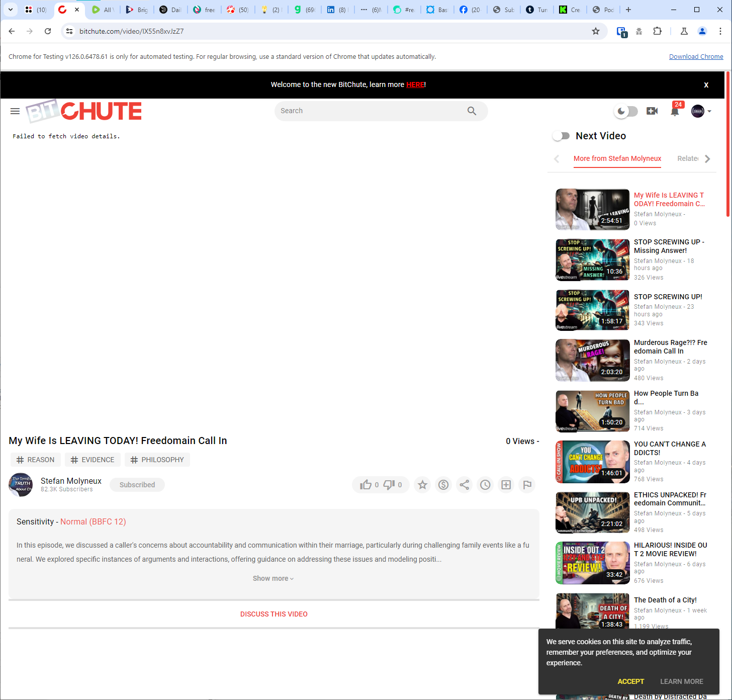This screenshot has height=700, width=732.
Task: Click the dollar tip creator icon
Action: 443,485
